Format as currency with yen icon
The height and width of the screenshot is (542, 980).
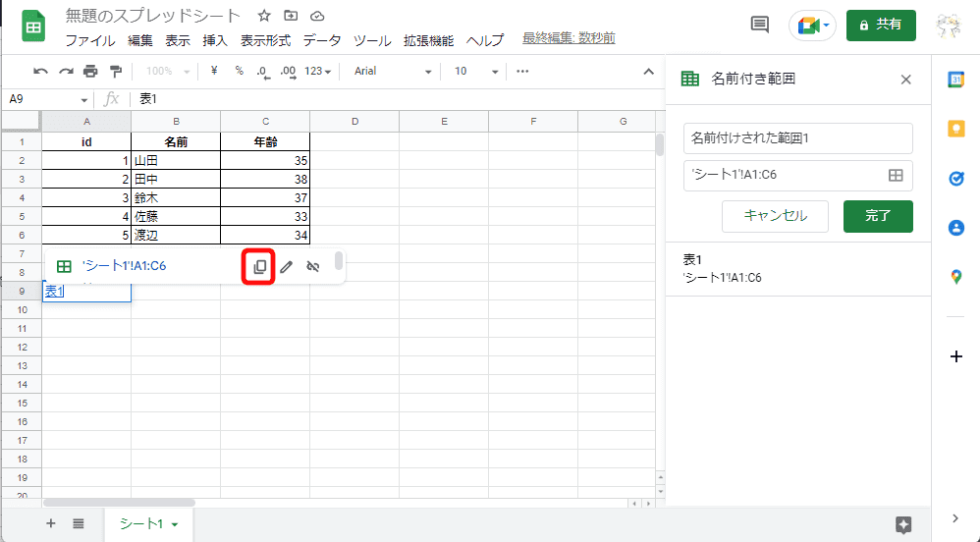(214, 71)
